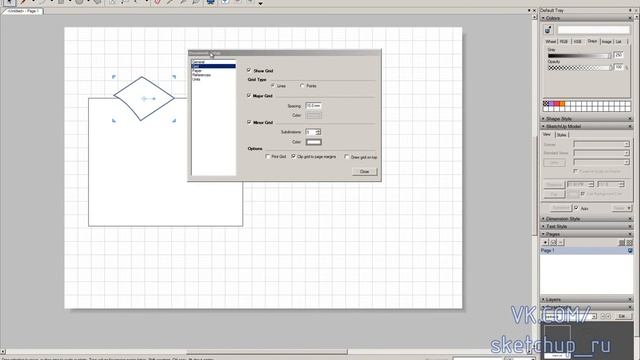Adjust the Subdivisions stepper arrows
This screenshot has width=640, height=360.
point(318,132)
